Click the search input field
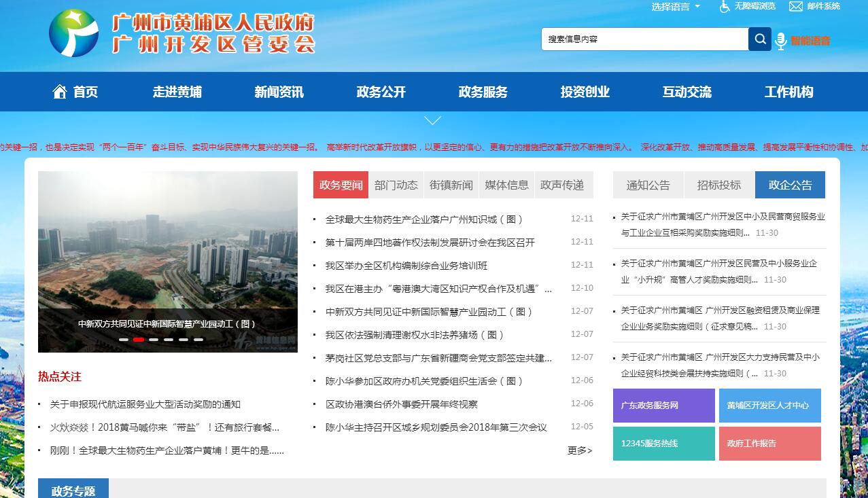This screenshot has height=498, width=868. click(644, 39)
